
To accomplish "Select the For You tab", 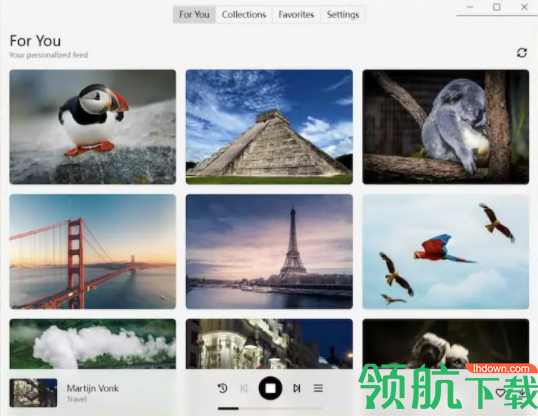I will click(x=194, y=14).
